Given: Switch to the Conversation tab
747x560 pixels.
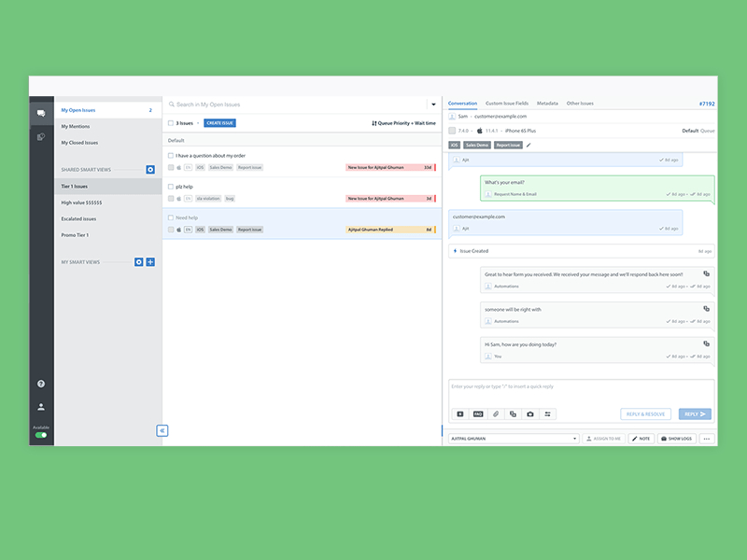Looking at the screenshot, I should click(x=462, y=103).
